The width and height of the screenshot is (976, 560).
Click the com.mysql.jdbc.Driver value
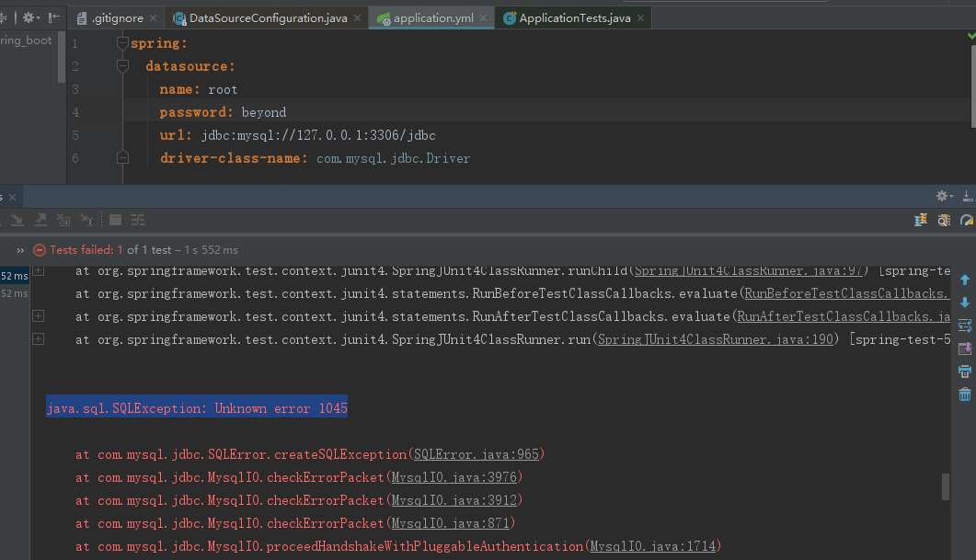pos(394,159)
